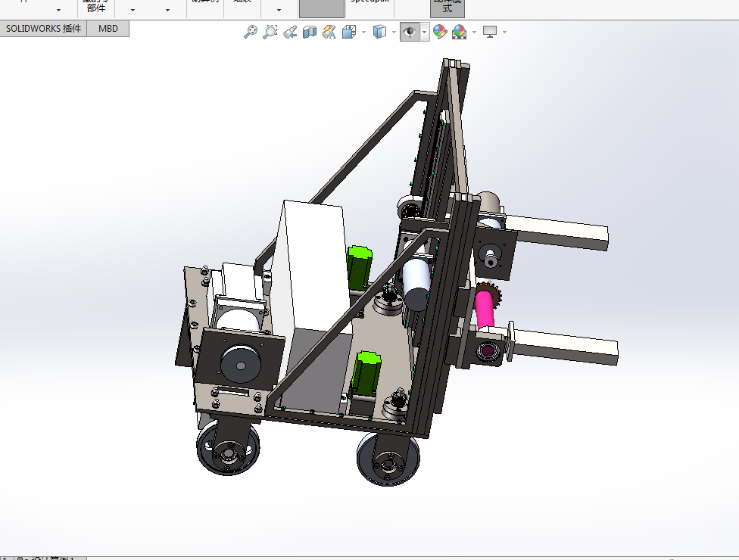Open the Dynamic Annotation Views icon

[x=329, y=32]
